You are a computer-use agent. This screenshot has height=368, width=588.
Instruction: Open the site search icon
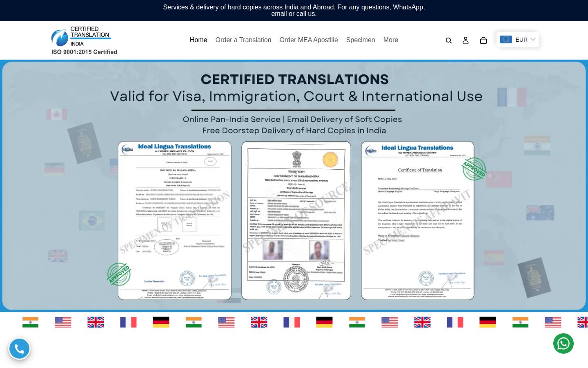click(448, 40)
